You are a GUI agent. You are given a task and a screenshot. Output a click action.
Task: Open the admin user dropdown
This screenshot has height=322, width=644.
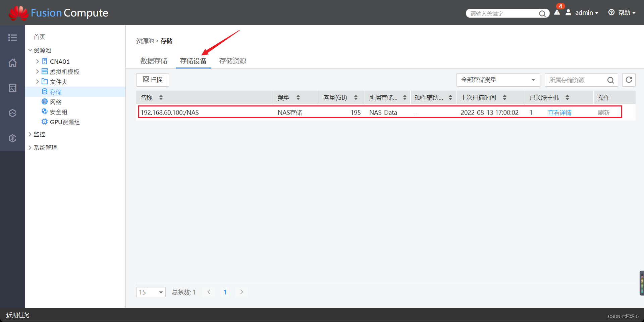click(587, 13)
